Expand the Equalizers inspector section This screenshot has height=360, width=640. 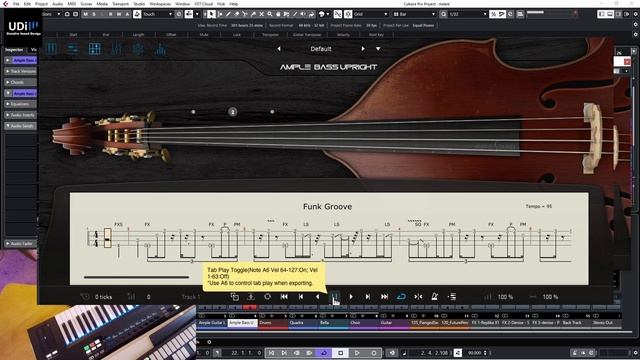pyautogui.click(x=20, y=104)
